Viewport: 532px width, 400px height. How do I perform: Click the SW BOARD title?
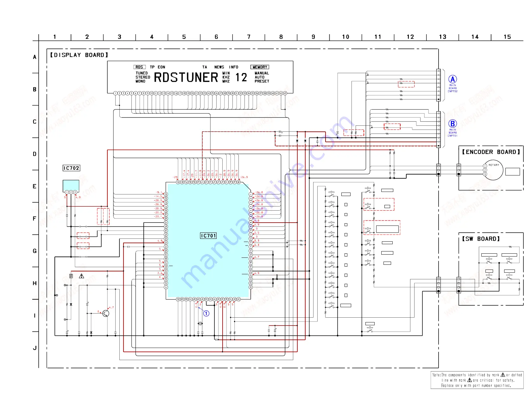click(481, 239)
